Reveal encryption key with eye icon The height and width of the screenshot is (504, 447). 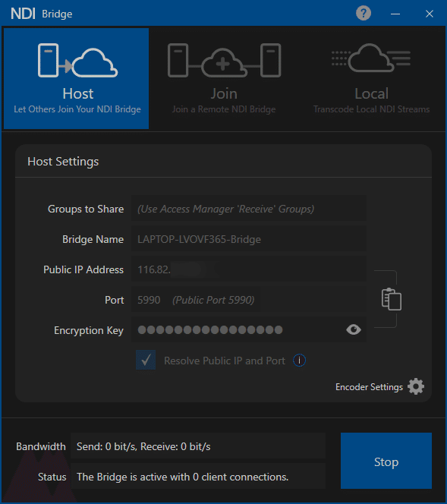[354, 329]
